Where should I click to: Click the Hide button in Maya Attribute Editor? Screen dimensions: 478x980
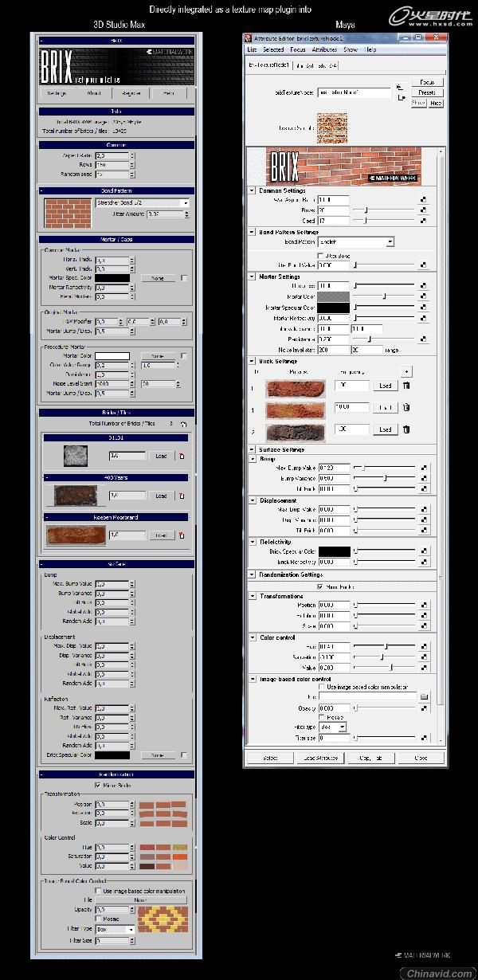pos(436,103)
